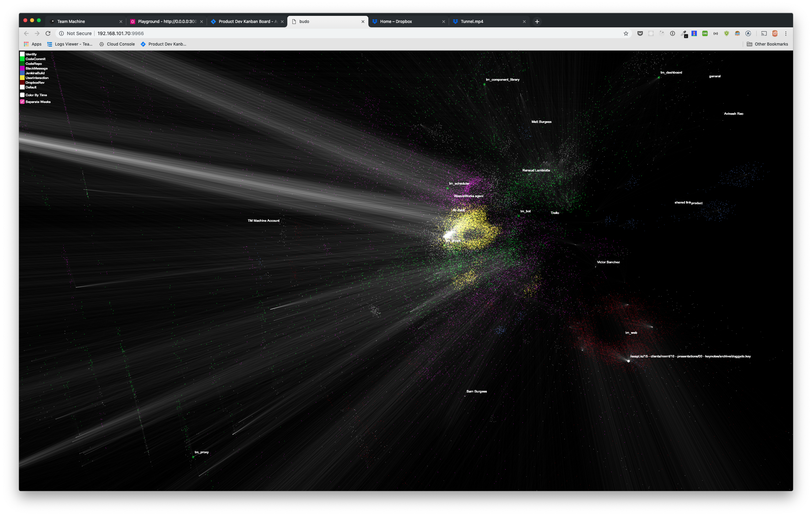Uncheck the Separate Weeks checkbox
The image size is (812, 516).
22,102
